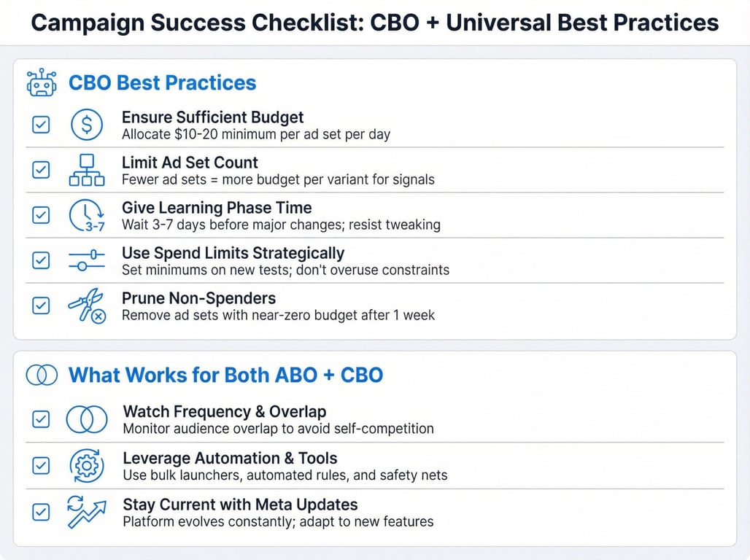Viewport: 750px width, 560px height.
Task: Toggle the Give Learning Phase Time checkbox
Action: 41,215
